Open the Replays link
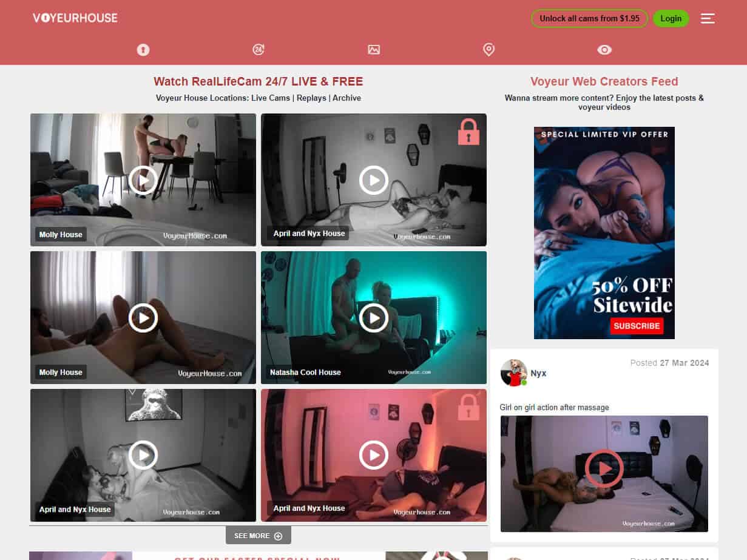The height and width of the screenshot is (560, 747). [x=312, y=98]
